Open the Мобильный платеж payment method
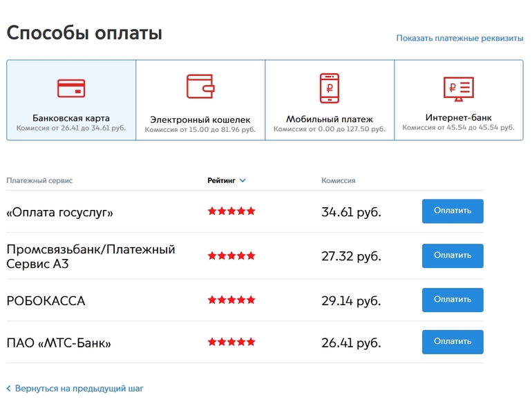This screenshot has width=532, height=415. pos(330,119)
